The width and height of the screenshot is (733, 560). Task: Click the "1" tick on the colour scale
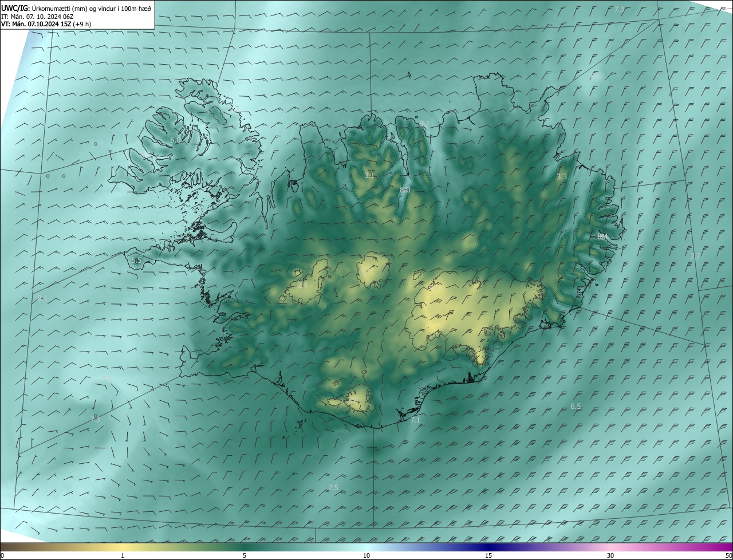pyautogui.click(x=123, y=556)
